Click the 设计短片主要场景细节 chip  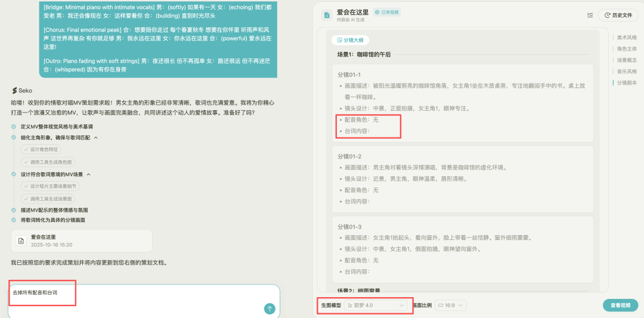click(50, 186)
